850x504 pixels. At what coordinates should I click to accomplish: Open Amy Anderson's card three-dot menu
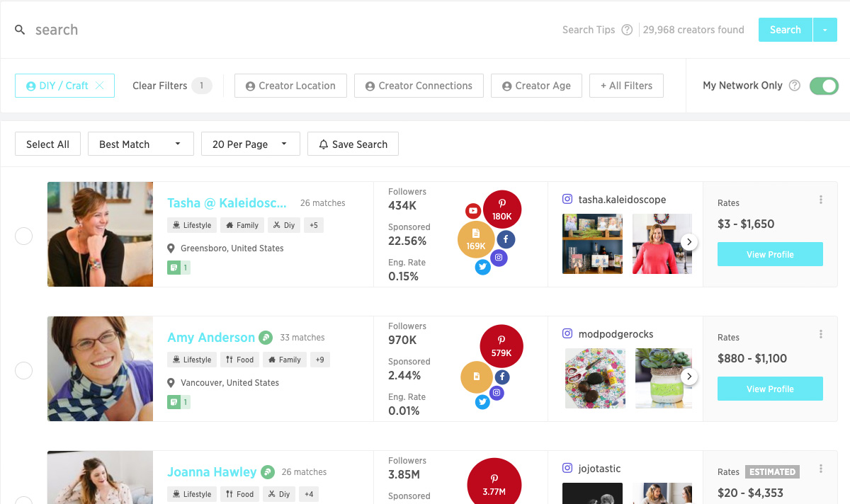click(821, 334)
